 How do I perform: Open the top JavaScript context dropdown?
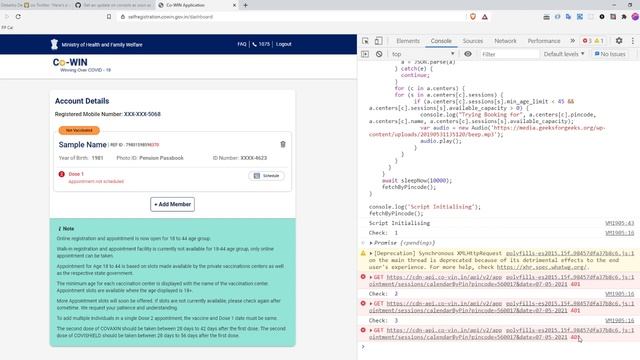(423, 54)
